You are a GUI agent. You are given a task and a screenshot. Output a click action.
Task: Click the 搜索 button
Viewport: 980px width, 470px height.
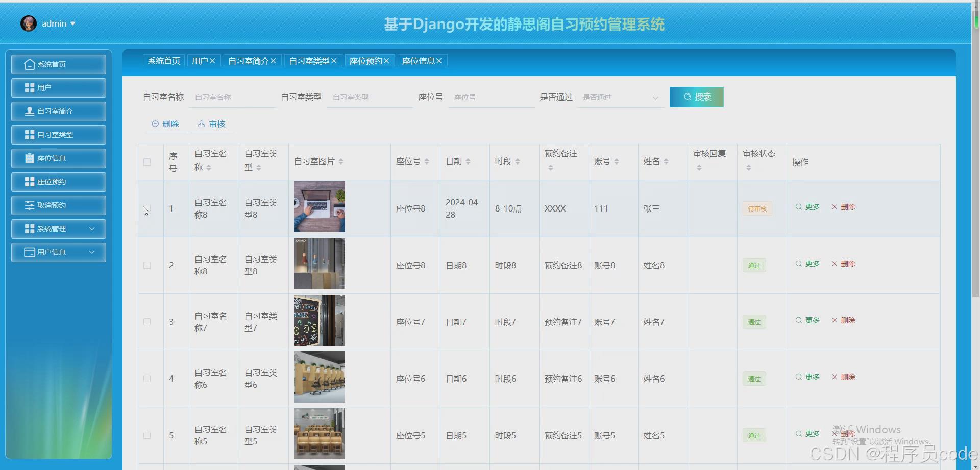point(697,97)
